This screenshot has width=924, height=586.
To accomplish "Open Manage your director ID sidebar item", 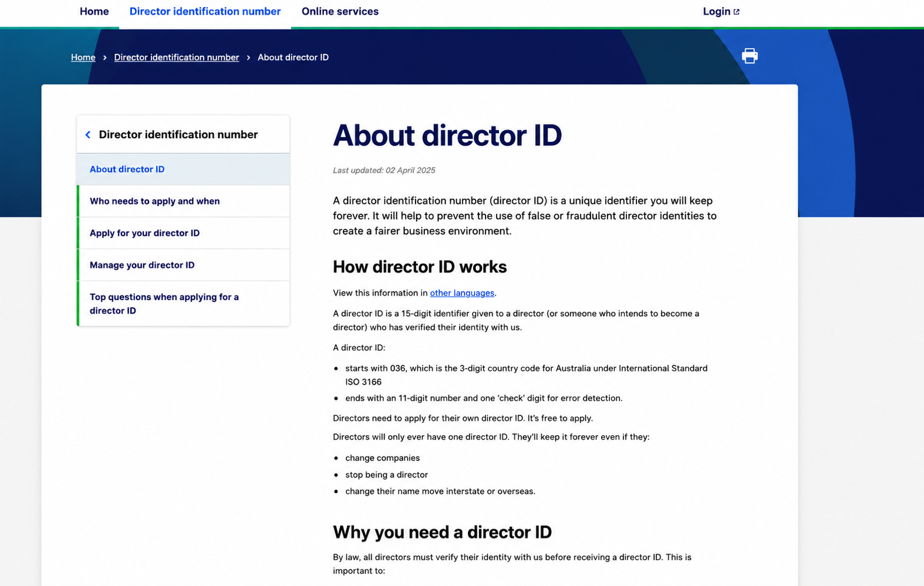I will [x=183, y=265].
